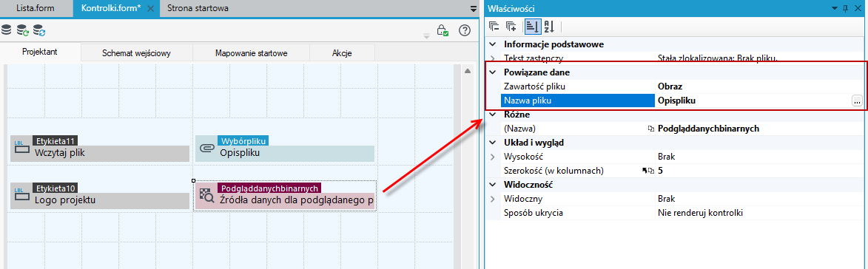Click the paperclip icon of Wybórpliku
868x269 pixels.
coord(207,149)
